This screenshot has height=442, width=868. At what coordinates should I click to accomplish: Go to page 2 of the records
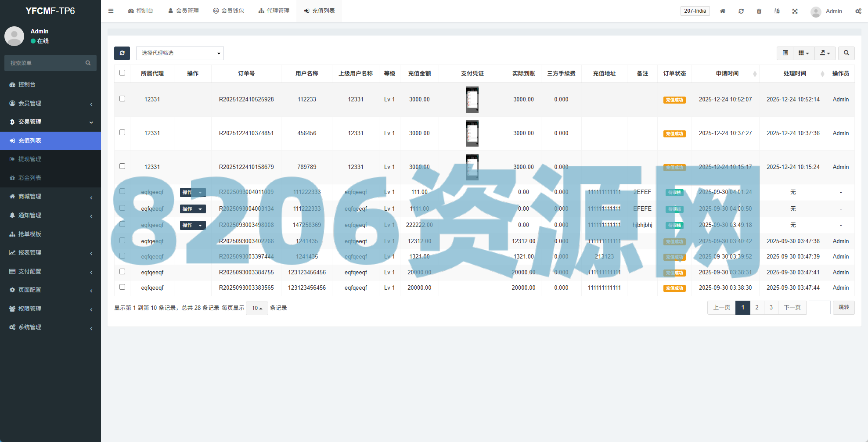[x=757, y=307]
